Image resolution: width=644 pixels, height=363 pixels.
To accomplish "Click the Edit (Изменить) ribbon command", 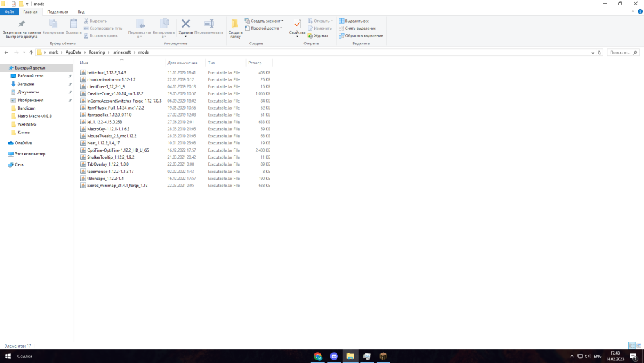I will tap(319, 28).
